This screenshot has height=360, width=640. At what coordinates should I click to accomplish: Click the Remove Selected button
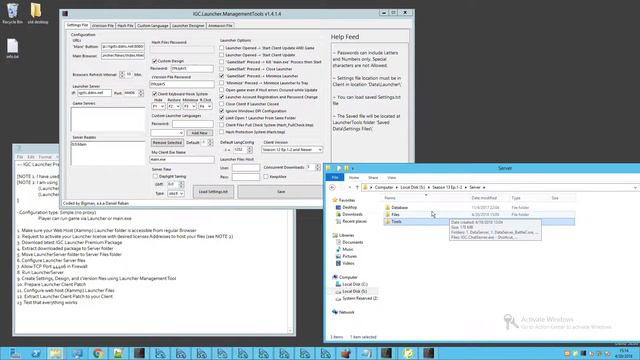click(x=167, y=142)
